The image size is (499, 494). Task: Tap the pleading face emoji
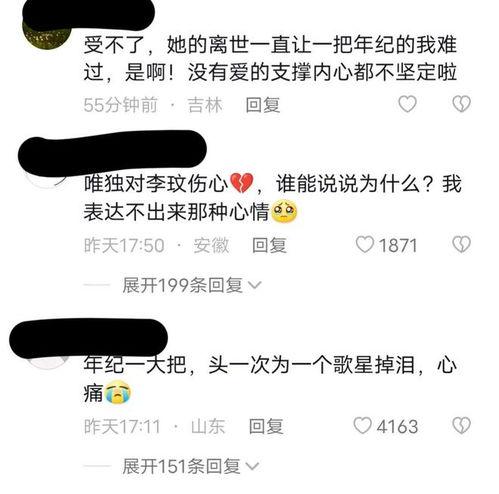coord(284,211)
